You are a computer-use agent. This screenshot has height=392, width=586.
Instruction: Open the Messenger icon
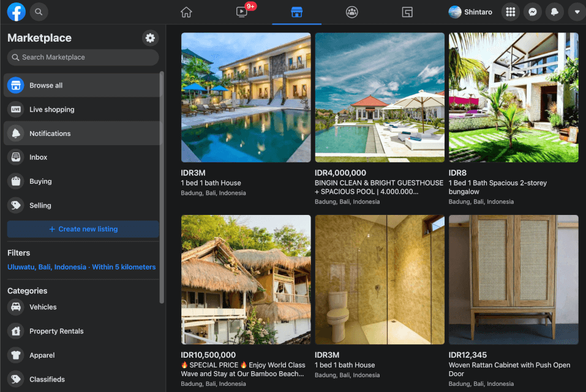pos(533,12)
